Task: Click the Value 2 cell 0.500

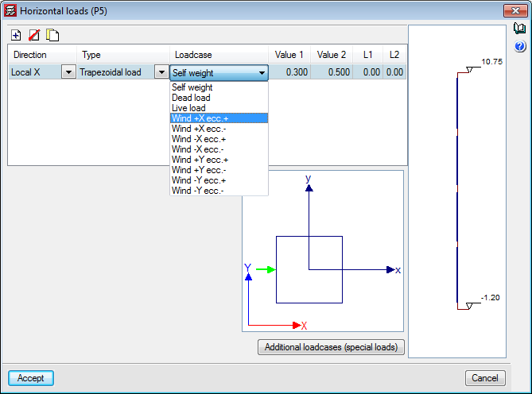Action: [x=332, y=72]
